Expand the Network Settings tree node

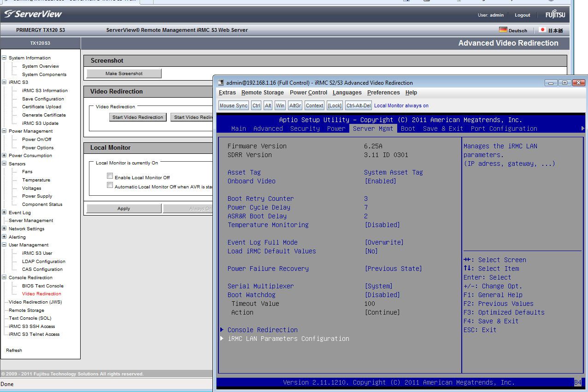(4, 228)
